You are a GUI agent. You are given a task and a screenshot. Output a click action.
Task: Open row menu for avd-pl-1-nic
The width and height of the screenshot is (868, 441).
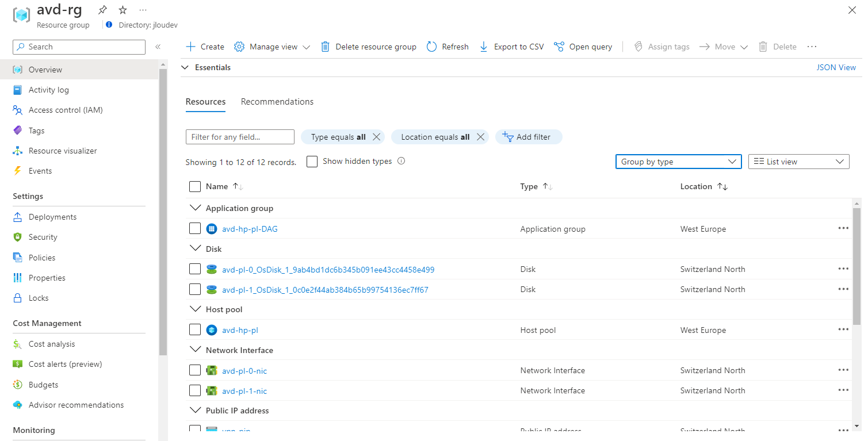tap(843, 390)
